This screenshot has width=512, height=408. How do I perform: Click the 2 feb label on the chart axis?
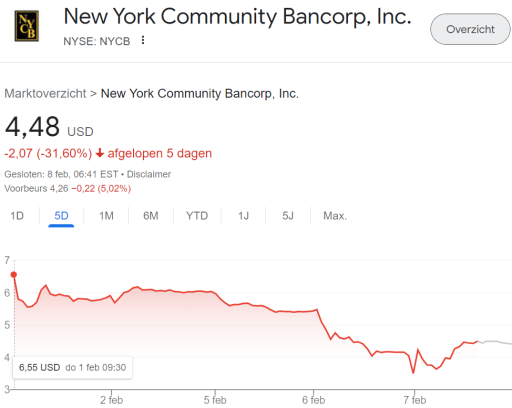click(x=112, y=400)
